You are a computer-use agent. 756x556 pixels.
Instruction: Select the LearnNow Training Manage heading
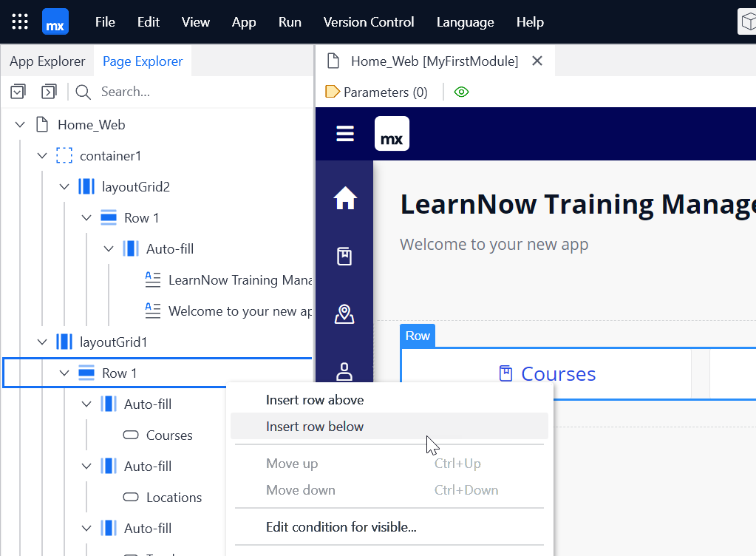(x=578, y=204)
